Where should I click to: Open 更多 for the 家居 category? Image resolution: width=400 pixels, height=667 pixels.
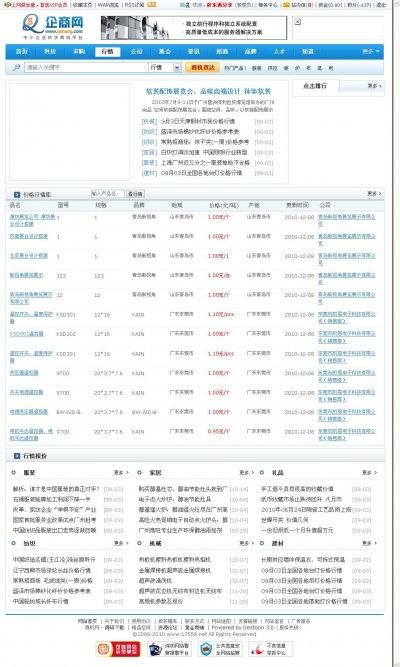247,472
